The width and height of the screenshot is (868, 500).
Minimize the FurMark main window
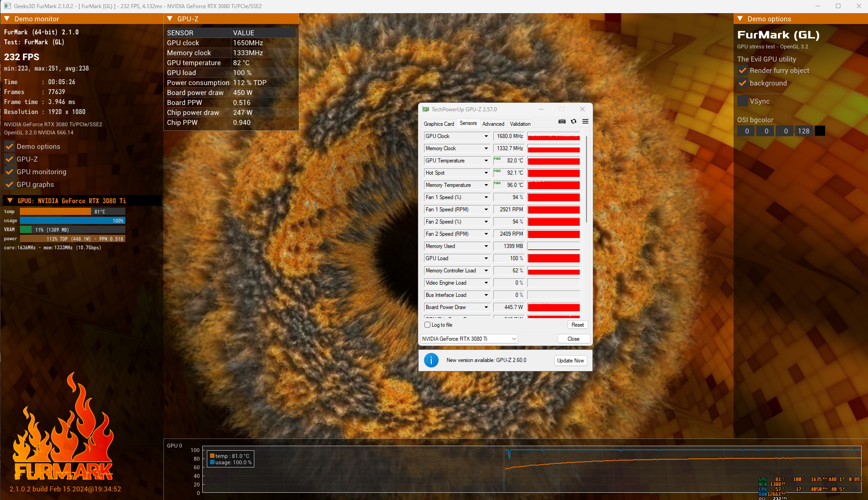tap(818, 6)
